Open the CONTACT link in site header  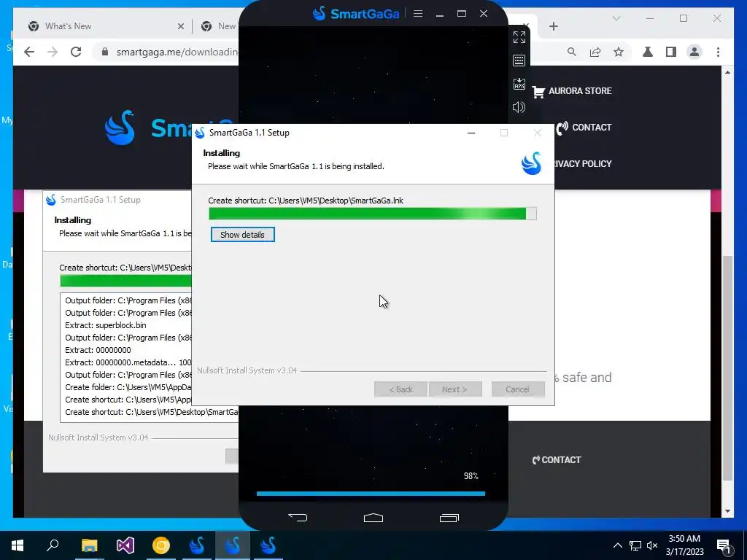pos(584,128)
